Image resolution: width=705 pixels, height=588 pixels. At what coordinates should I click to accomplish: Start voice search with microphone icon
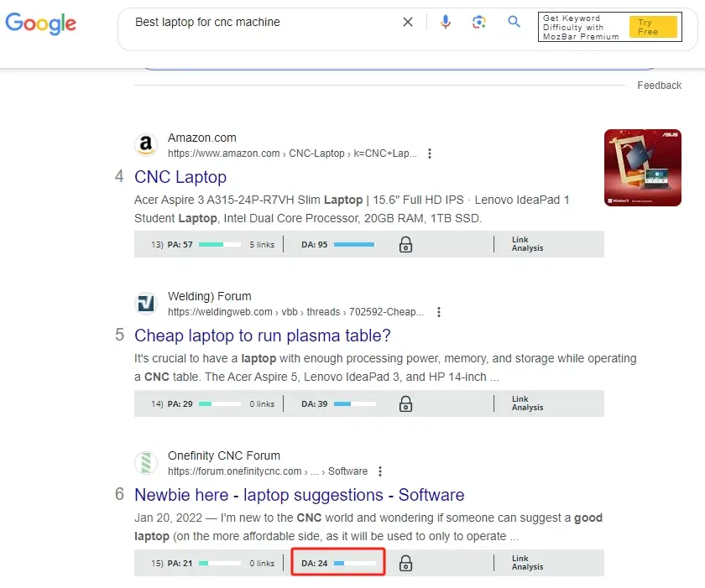445,22
